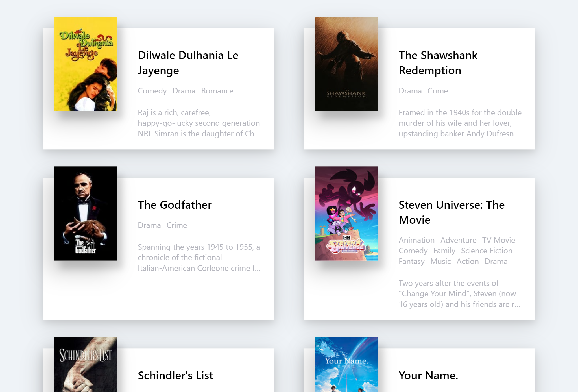Select the TV Movie genre tag

pos(498,240)
